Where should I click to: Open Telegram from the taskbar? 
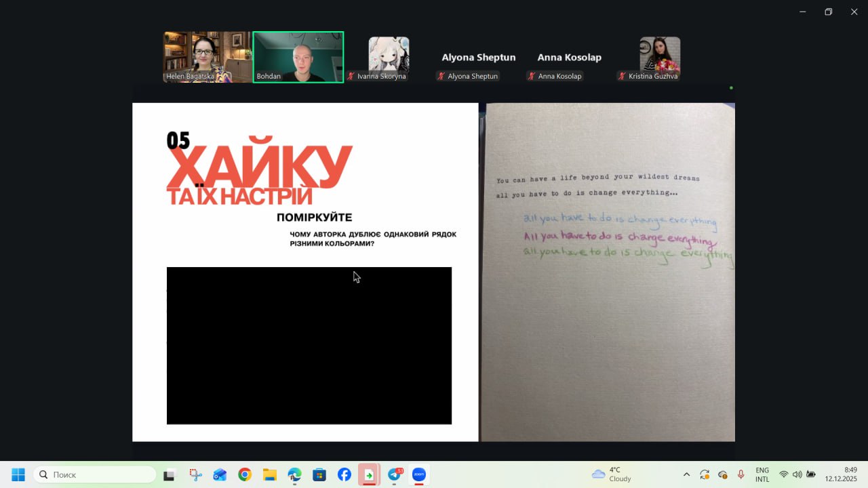(x=394, y=474)
